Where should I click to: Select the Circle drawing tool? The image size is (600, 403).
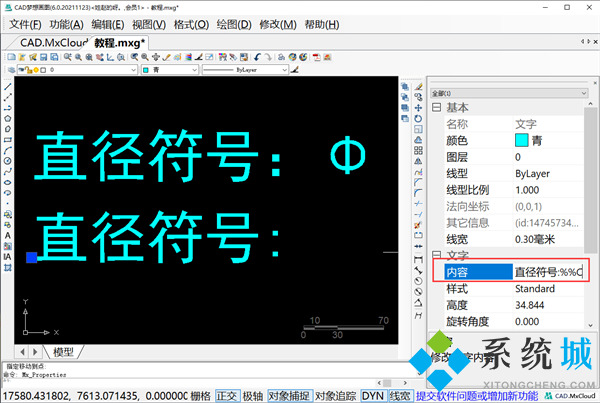(x=7, y=161)
